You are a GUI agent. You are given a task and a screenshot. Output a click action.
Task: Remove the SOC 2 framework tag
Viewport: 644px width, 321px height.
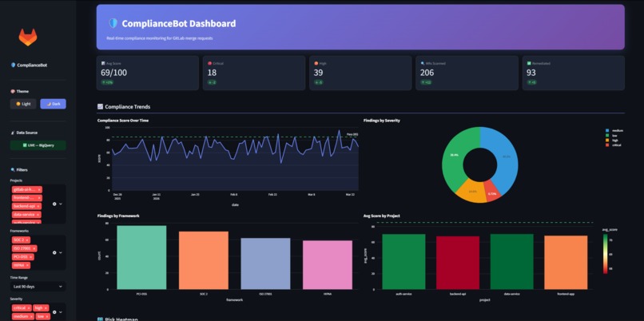(27, 240)
